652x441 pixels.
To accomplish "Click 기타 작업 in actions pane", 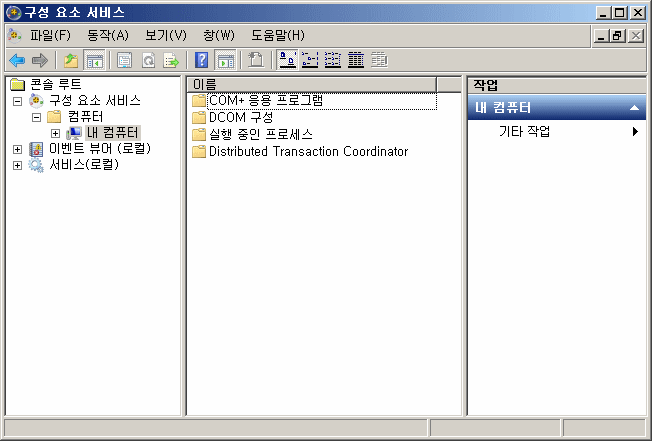I will pyautogui.click(x=524, y=132).
